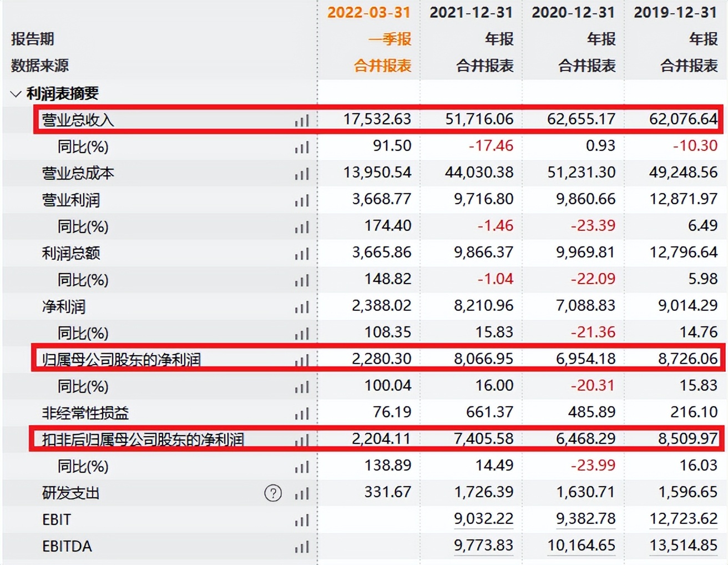Select the 研发支出 row label

point(71,493)
